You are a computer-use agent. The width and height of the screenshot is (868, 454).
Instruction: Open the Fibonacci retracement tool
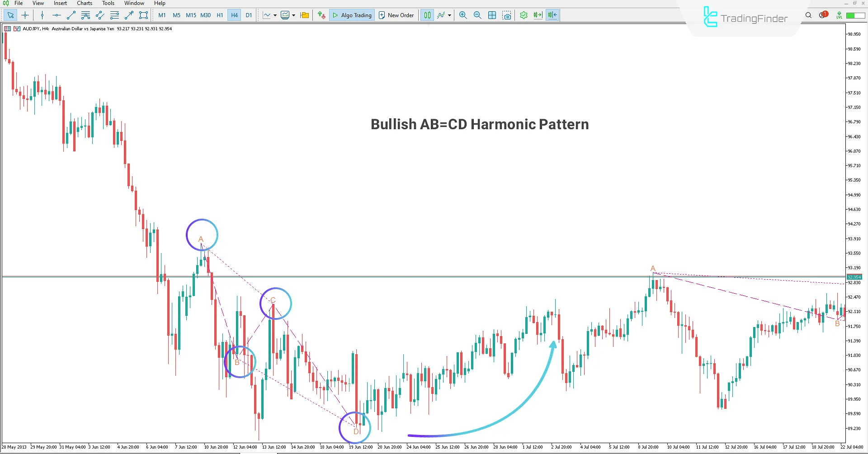114,15
